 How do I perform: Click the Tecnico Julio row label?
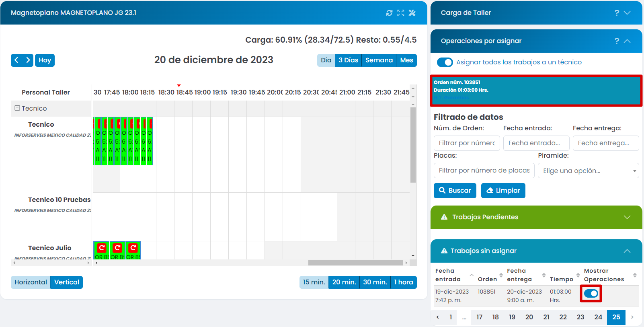50,248
